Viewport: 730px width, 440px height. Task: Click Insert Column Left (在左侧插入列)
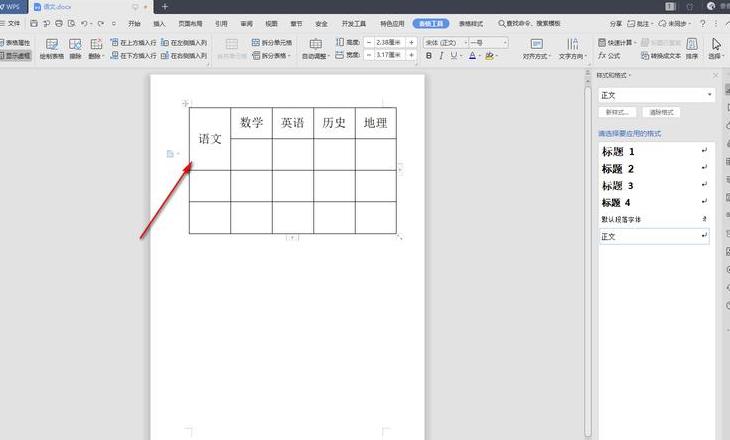point(183,42)
